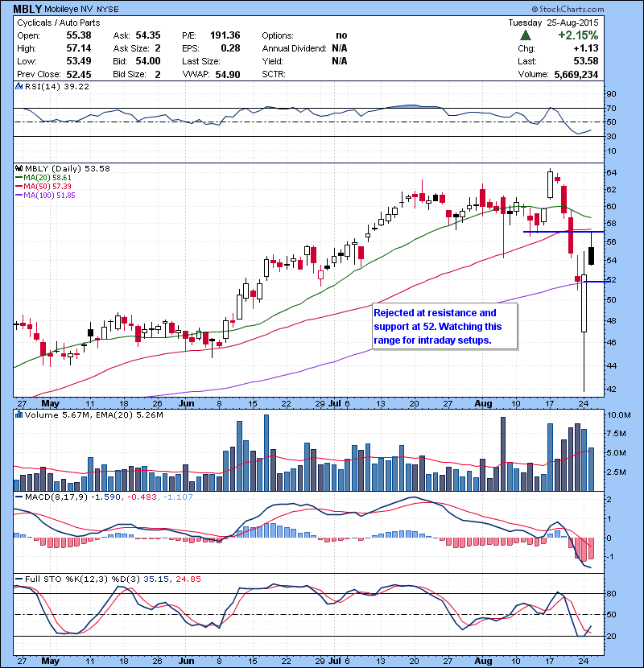644x668 pixels.
Task: Click the Last price 53.58 in header
Action: pos(586,61)
